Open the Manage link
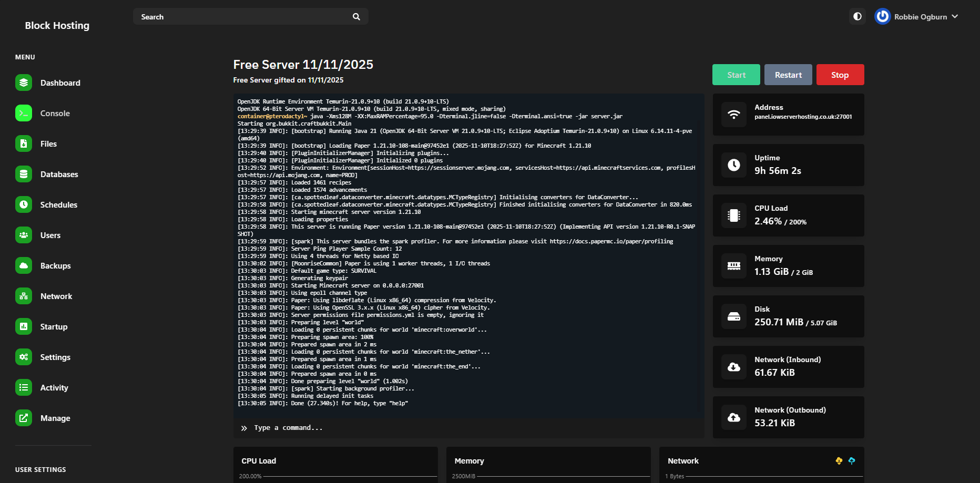980x483 pixels. [55, 418]
